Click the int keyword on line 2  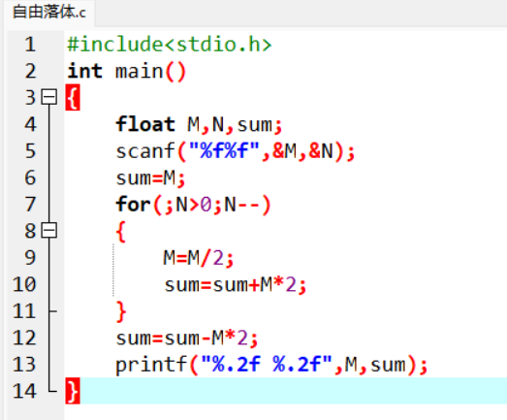84,71
